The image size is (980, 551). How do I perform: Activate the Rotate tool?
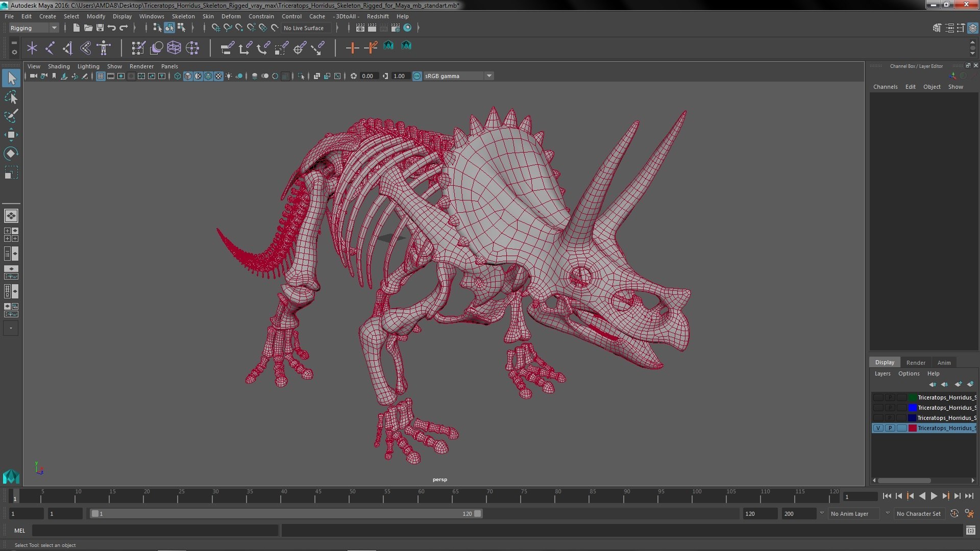point(11,154)
